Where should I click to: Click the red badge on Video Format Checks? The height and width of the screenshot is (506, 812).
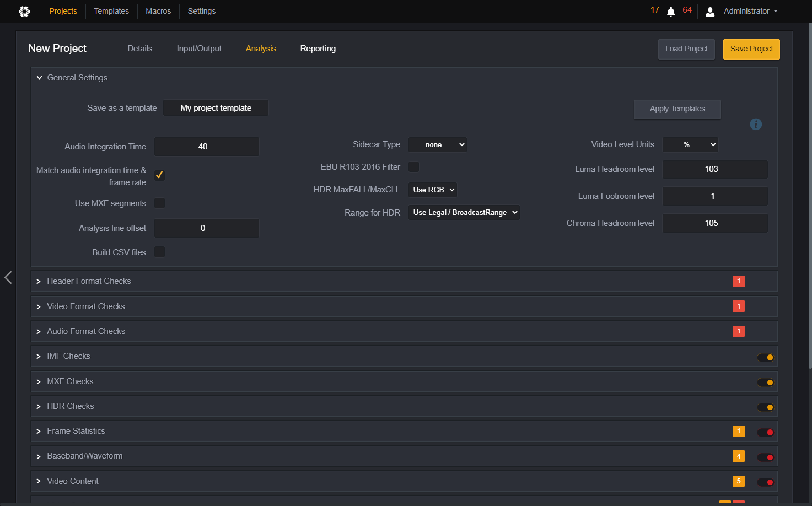pos(739,306)
